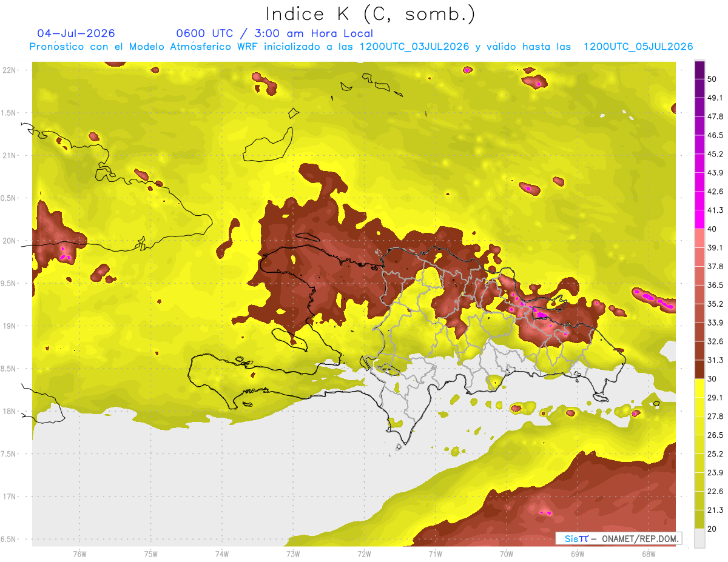Click the colorbar value '35.2'
This screenshot has height=562, width=728.
(715, 304)
